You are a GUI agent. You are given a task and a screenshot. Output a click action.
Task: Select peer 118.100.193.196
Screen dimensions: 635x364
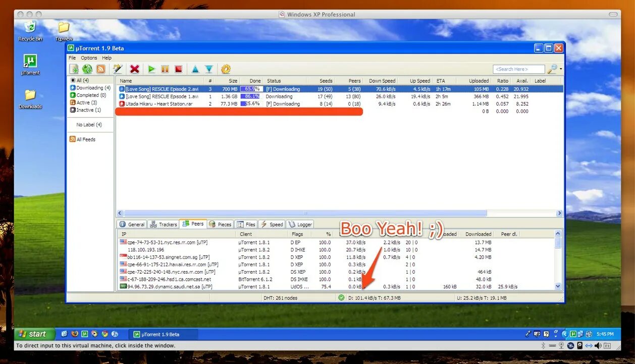click(x=336, y=249)
